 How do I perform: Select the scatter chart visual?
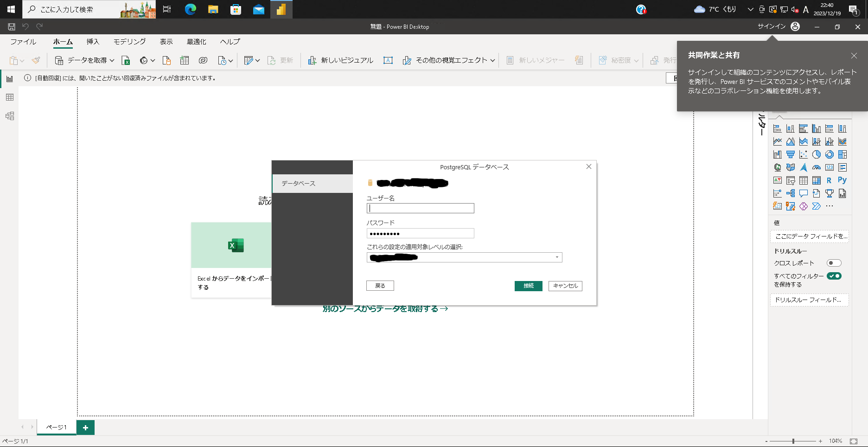[804, 154]
